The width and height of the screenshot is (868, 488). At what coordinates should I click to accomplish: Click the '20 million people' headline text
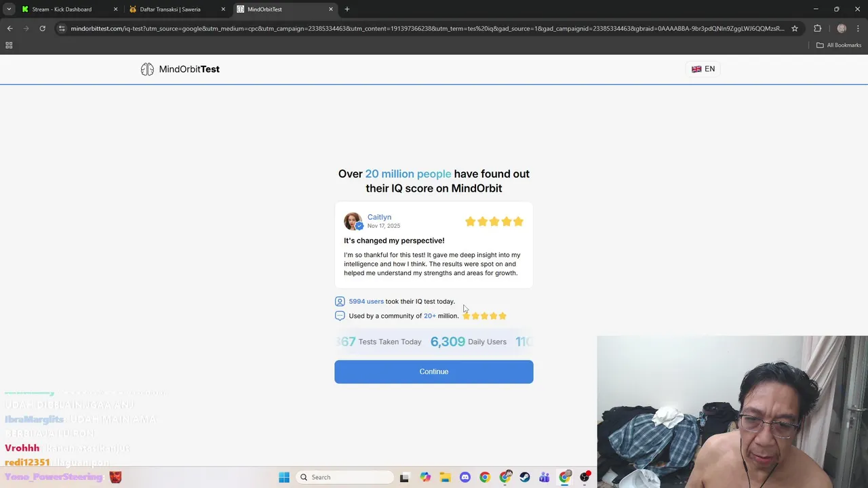click(x=408, y=174)
